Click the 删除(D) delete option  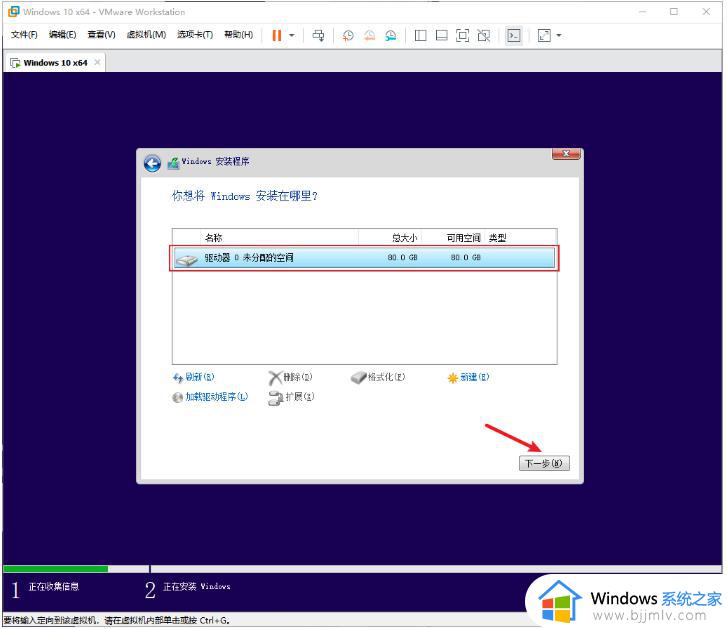click(x=290, y=377)
